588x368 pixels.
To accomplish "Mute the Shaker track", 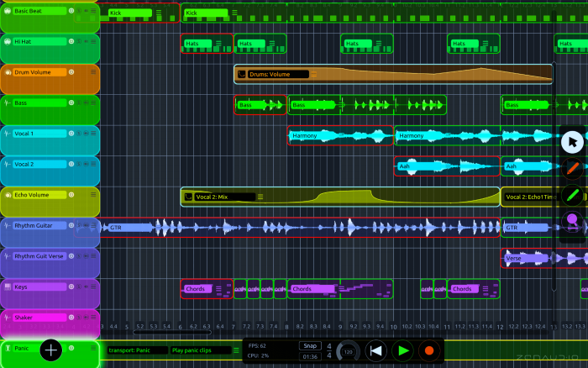I will (x=87, y=318).
